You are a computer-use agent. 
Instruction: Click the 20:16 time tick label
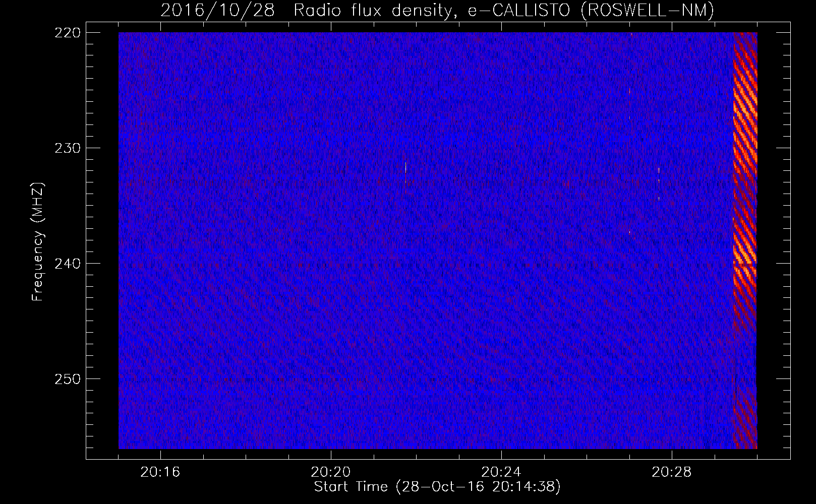click(160, 472)
